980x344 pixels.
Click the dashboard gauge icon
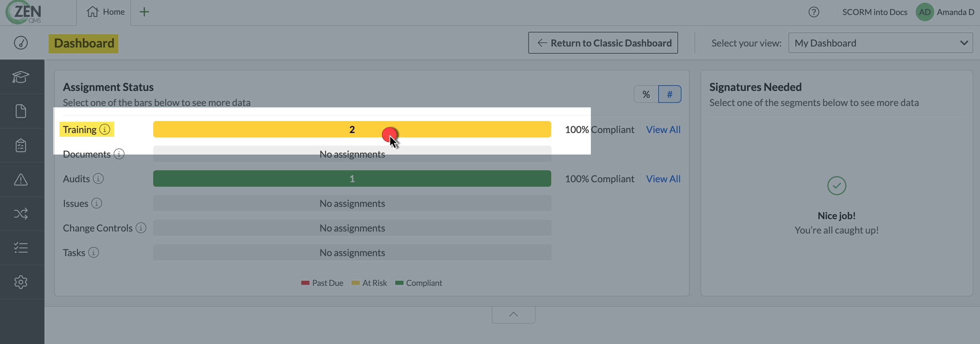click(21, 43)
